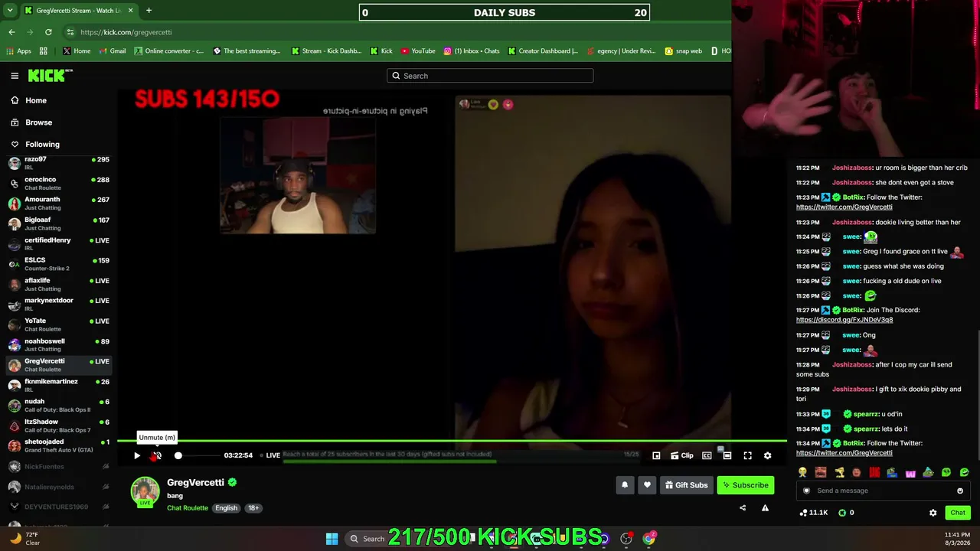Toggle theater mode
The height and width of the screenshot is (551, 980).
coord(727,455)
